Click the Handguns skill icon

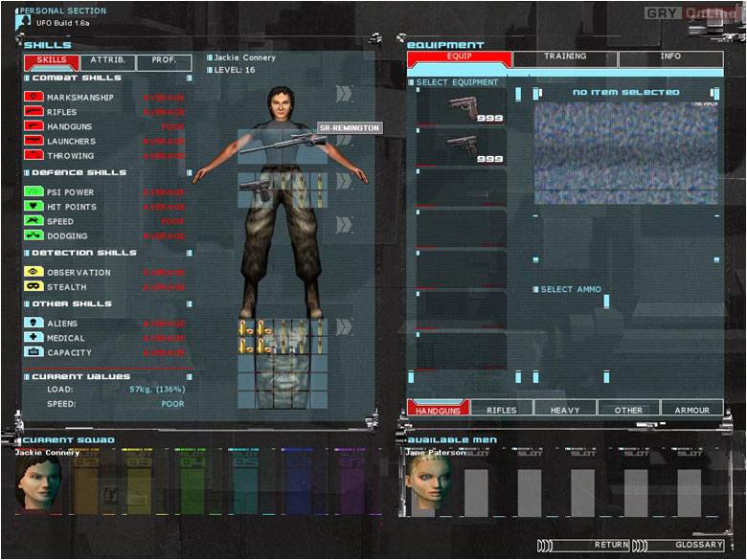(34, 126)
